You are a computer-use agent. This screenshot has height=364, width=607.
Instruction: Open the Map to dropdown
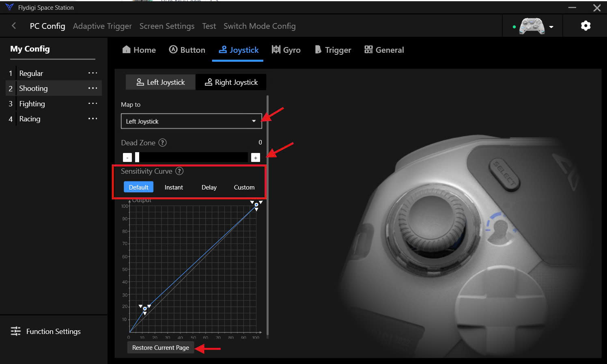pos(192,121)
